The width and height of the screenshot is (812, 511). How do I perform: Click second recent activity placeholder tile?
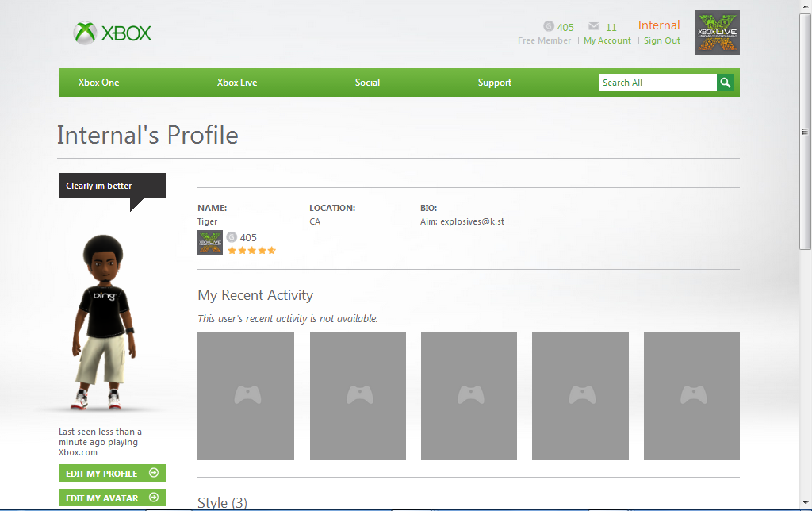coord(358,395)
